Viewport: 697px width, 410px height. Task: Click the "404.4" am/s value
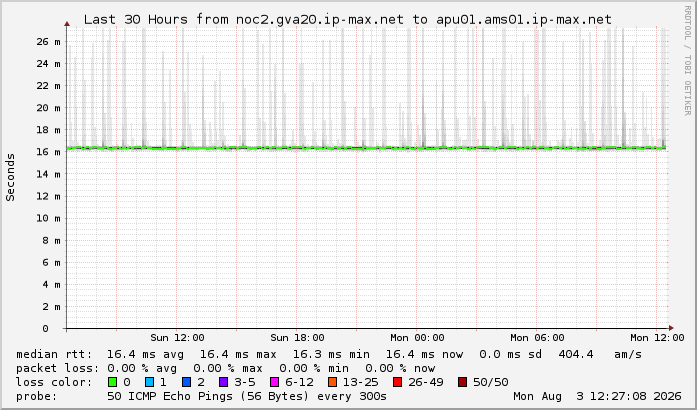point(576,354)
